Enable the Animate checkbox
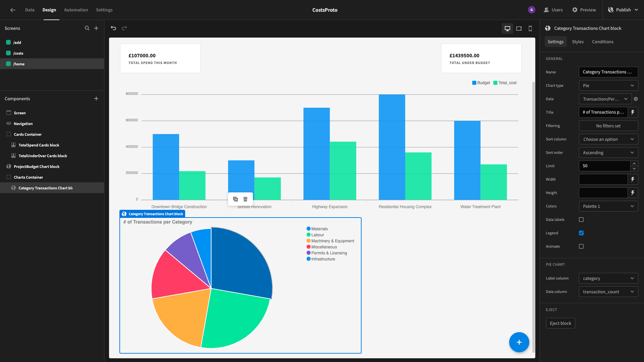 tap(581, 246)
